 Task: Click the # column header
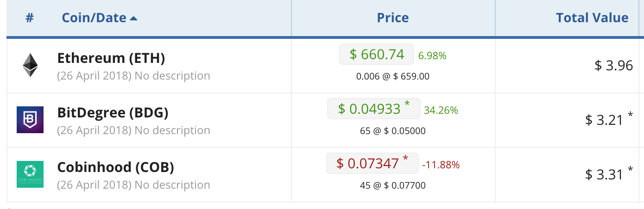pos(30,18)
